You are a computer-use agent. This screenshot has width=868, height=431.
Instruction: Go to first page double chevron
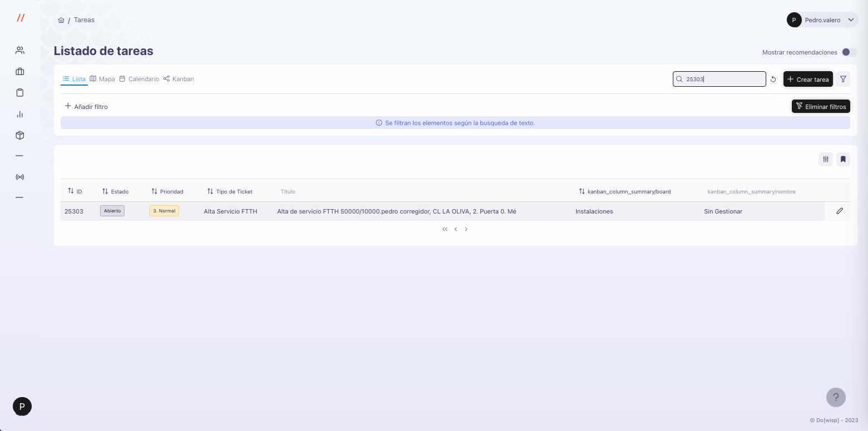(445, 229)
